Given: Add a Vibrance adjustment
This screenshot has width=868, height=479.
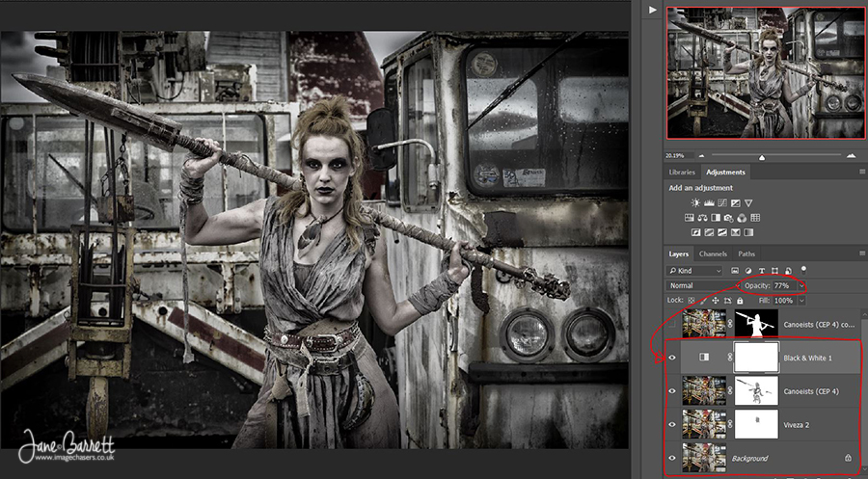Looking at the screenshot, I should click(748, 203).
